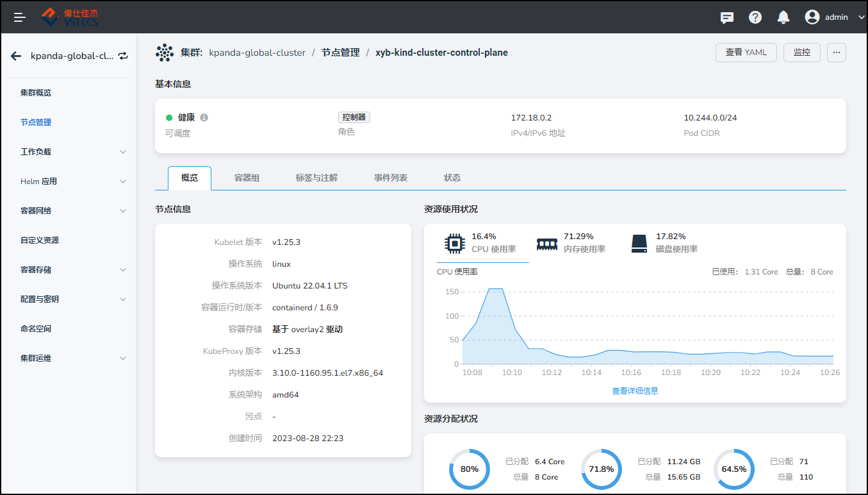
Task: Click Ubuntu 22.04.1 LTS value
Action: pyautogui.click(x=310, y=286)
